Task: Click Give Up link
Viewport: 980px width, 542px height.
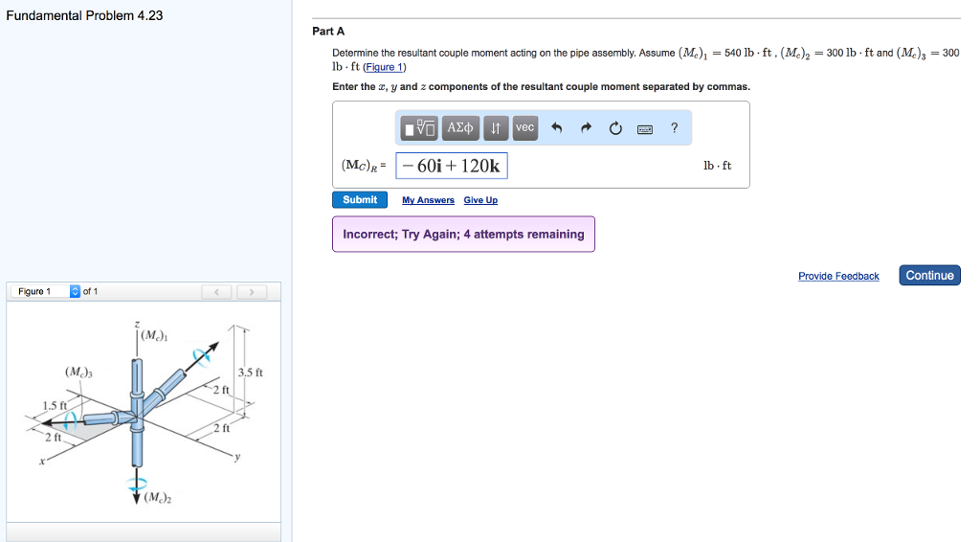Action: pos(480,200)
